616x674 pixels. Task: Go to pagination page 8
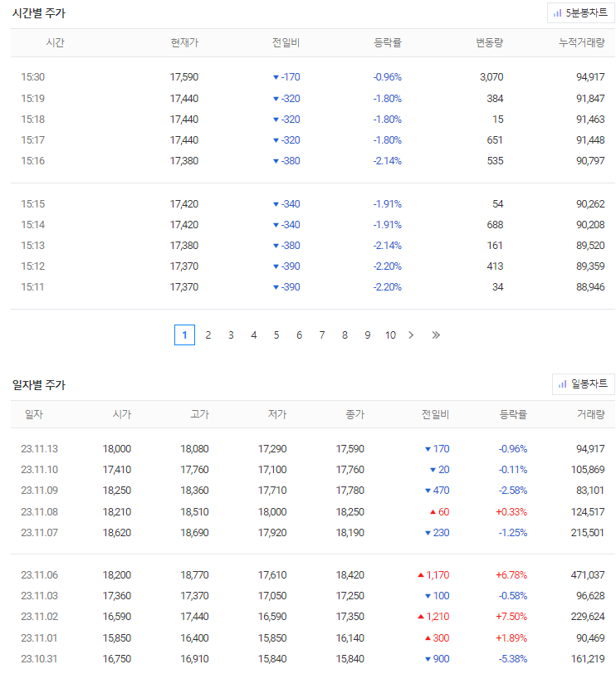(x=345, y=335)
